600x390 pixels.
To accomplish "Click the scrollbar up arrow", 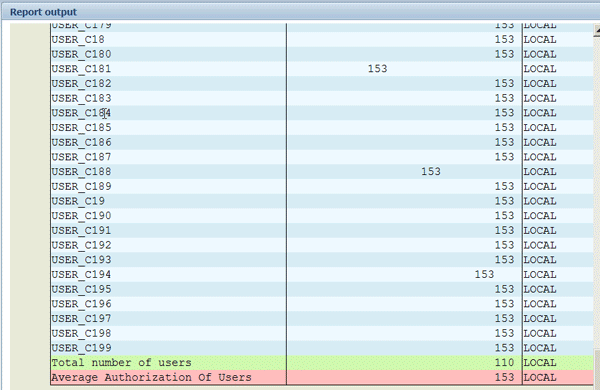I will click(597, 30).
